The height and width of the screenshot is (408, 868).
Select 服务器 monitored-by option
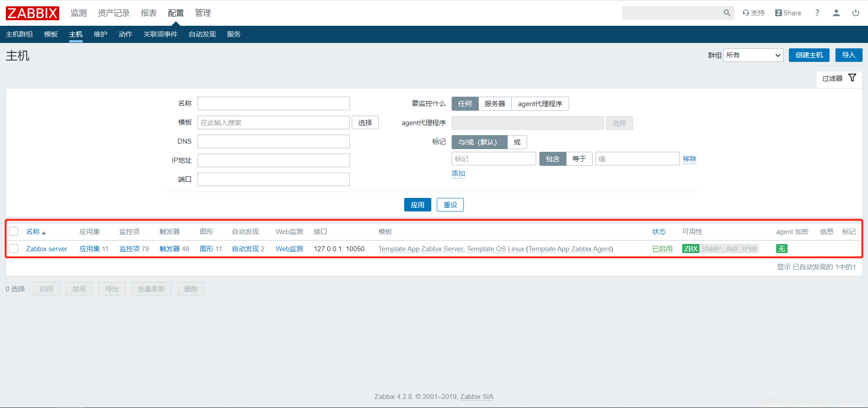(495, 103)
